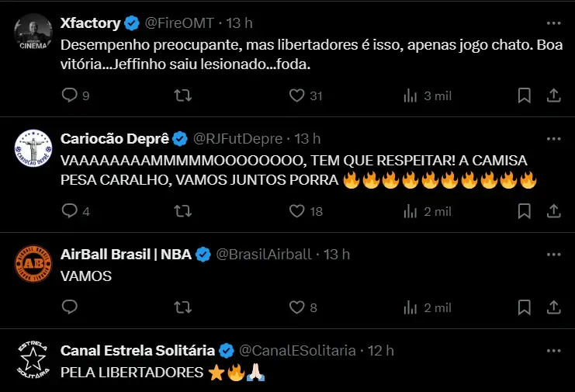Open more menu on Cariocão Deprê tweet
575x392 pixels.
pos(553,139)
